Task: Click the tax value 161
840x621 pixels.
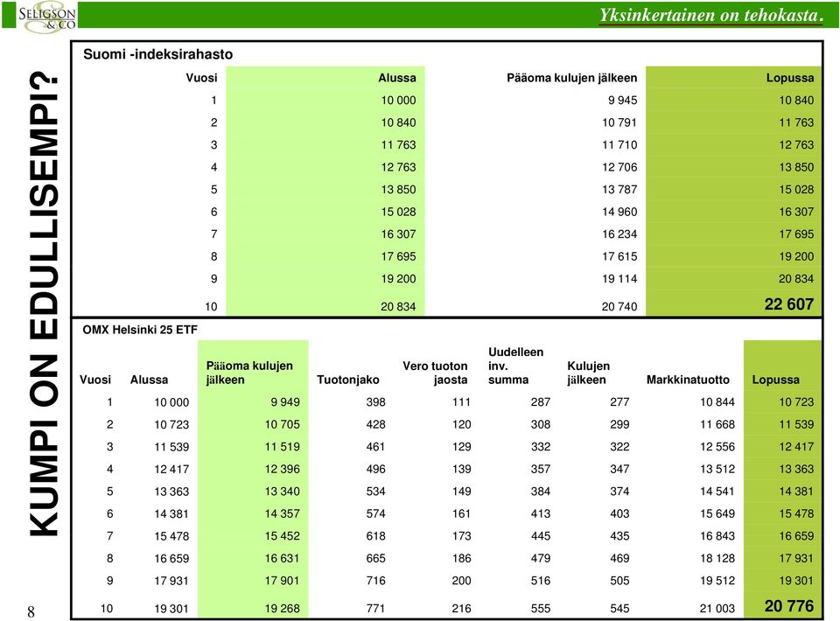Action: (x=462, y=514)
